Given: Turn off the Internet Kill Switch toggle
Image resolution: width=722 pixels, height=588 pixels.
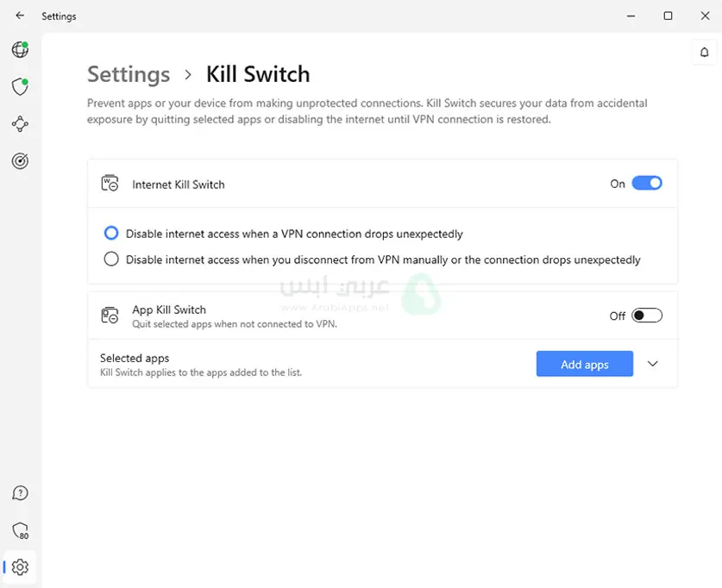Looking at the screenshot, I should (x=646, y=183).
